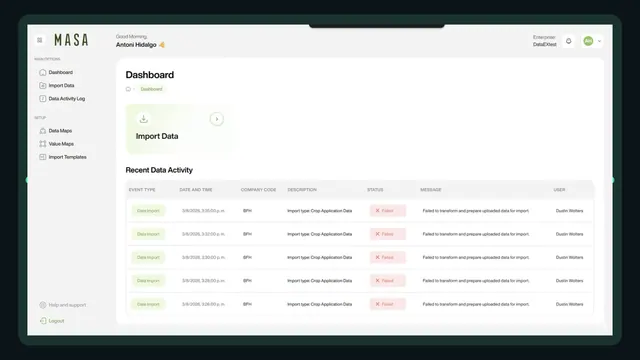640x360 pixels.
Task: Select the 3:26:00 p.m. timestamp cell
Action: pos(203,304)
